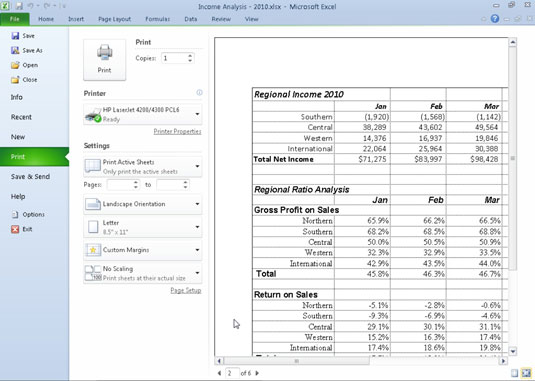This screenshot has height=381, width=535.
Task: Select New in the backstage menu
Action: point(18,137)
